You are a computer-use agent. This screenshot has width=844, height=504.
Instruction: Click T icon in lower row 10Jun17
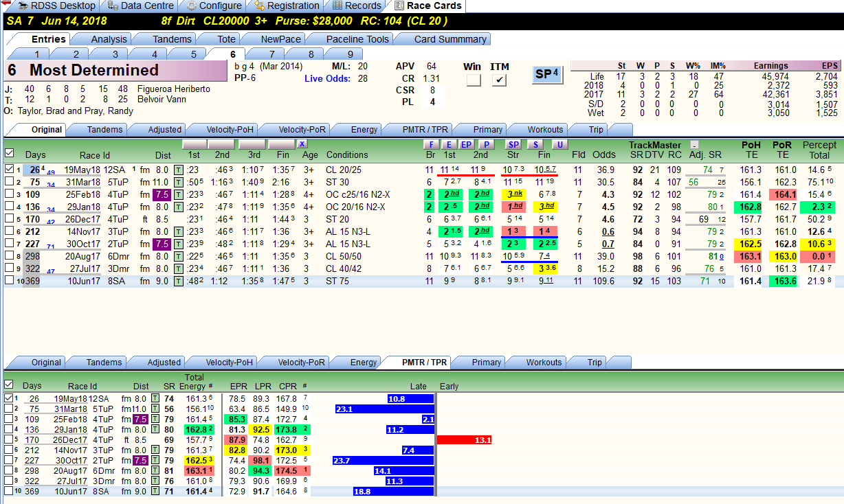(155, 491)
